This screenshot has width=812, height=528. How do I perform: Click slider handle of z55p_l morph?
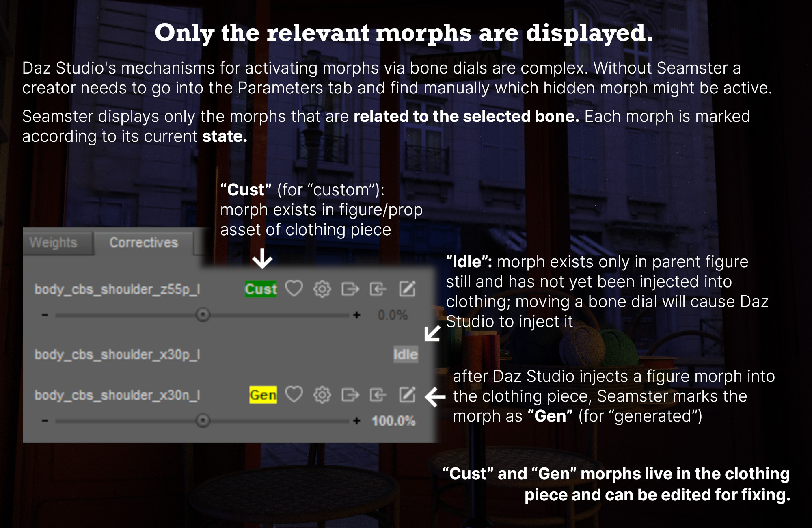[203, 315]
